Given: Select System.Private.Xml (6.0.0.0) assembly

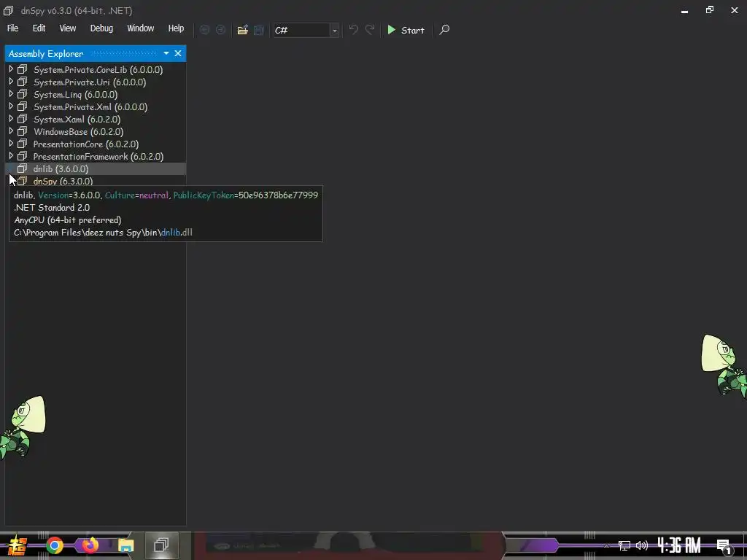Looking at the screenshot, I should tap(90, 106).
